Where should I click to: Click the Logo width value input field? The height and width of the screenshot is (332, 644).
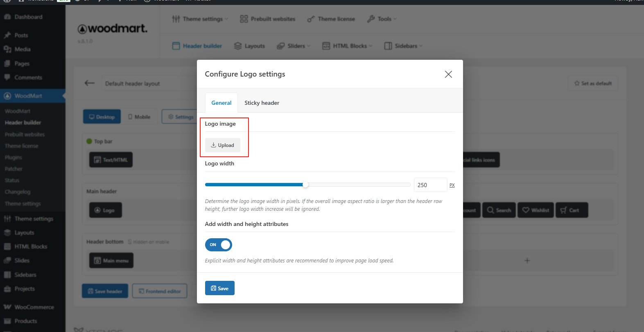(x=430, y=185)
